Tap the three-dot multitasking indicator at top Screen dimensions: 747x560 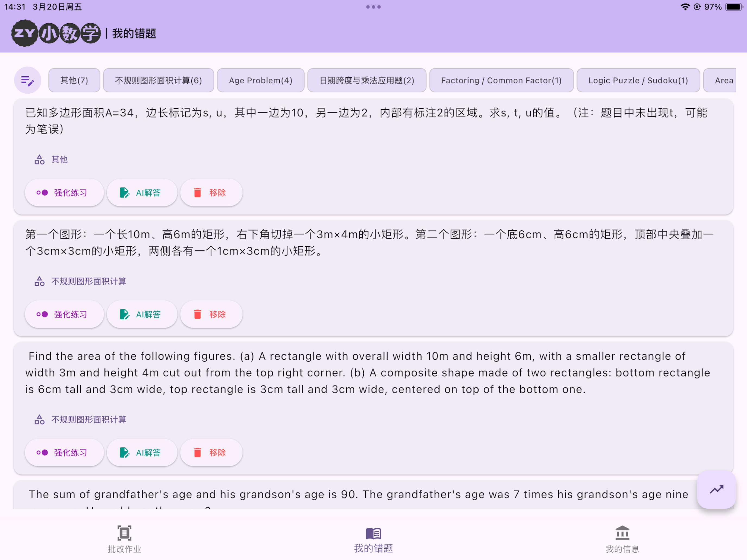[373, 7]
